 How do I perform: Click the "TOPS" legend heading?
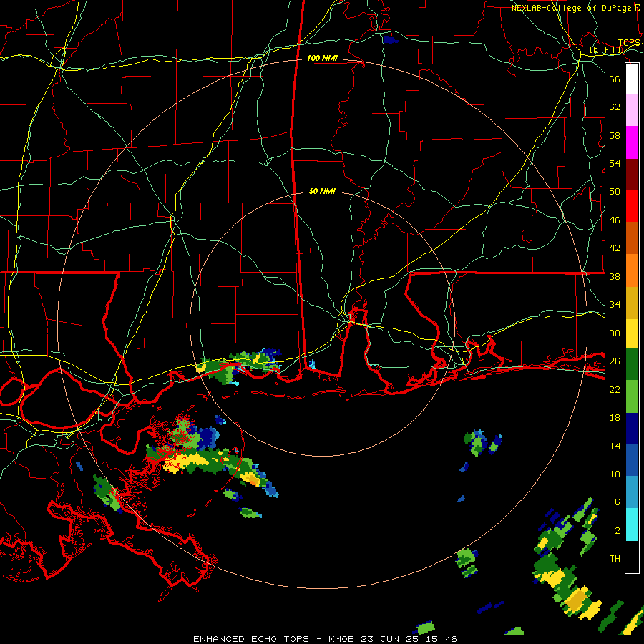tap(629, 43)
